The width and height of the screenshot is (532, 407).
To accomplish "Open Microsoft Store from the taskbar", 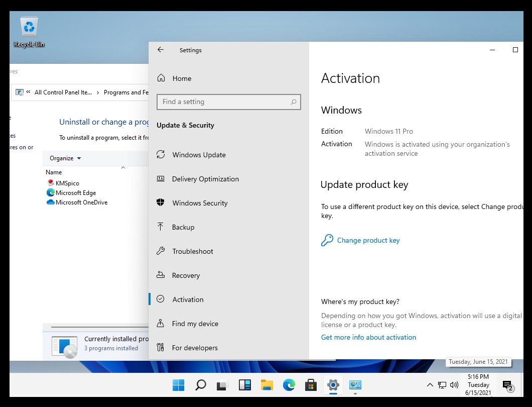I will pyautogui.click(x=311, y=385).
